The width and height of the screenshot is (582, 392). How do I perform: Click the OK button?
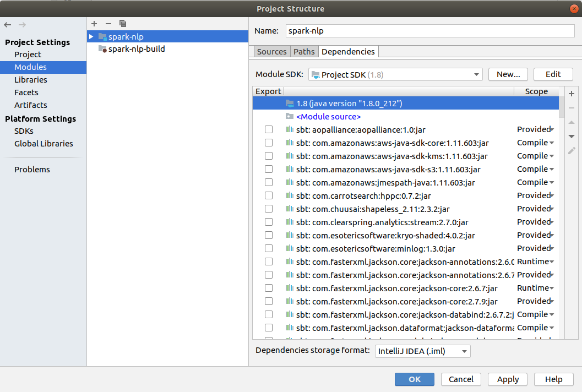[414, 379]
